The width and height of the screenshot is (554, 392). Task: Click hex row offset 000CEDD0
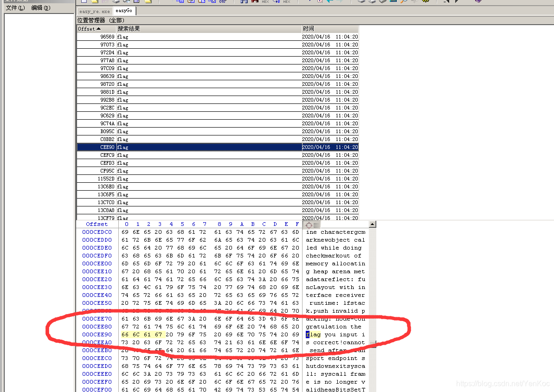(97, 240)
